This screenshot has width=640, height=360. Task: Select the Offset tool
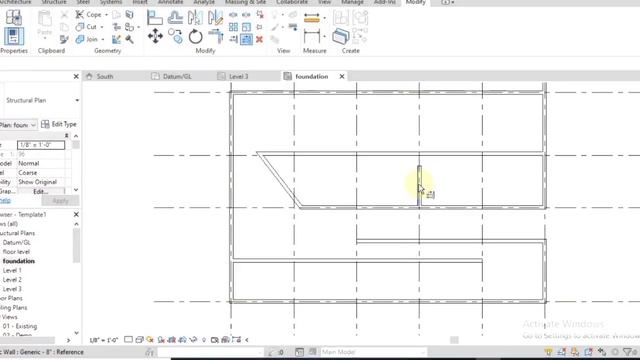175,18
